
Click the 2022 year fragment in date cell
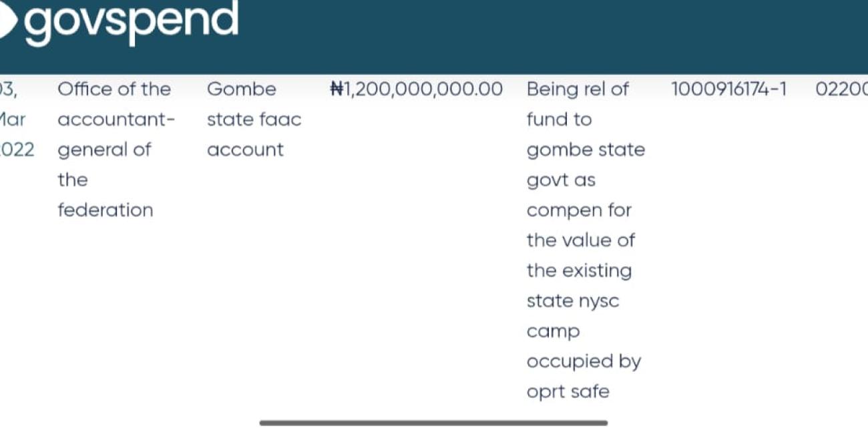point(17,150)
